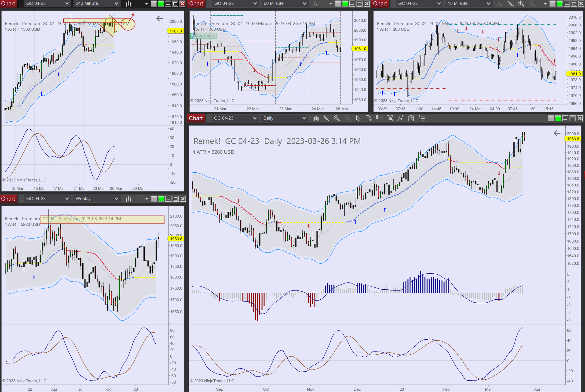The width and height of the screenshot is (585, 392).
Task: Click the Chart tab of Daily window
Action: click(196, 118)
